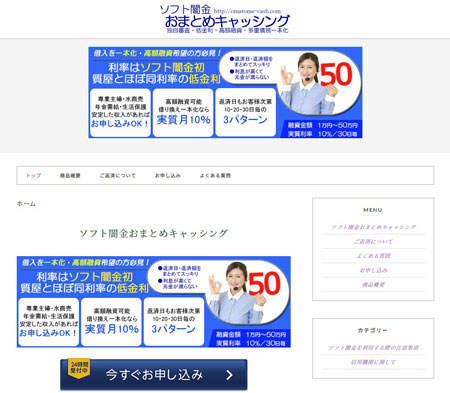Click the ソフト闇金おまとめキャッシング site logo

(x=224, y=18)
